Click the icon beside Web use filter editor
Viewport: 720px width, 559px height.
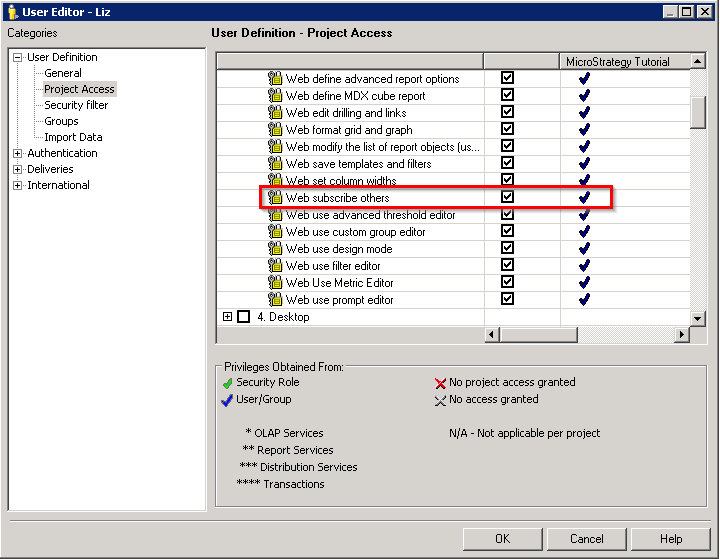click(x=275, y=266)
